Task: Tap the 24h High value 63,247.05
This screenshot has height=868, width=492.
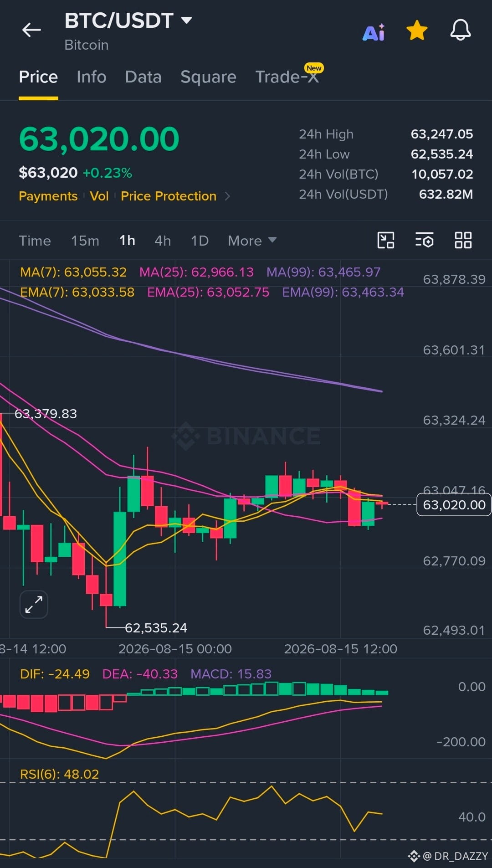Action: tap(442, 134)
